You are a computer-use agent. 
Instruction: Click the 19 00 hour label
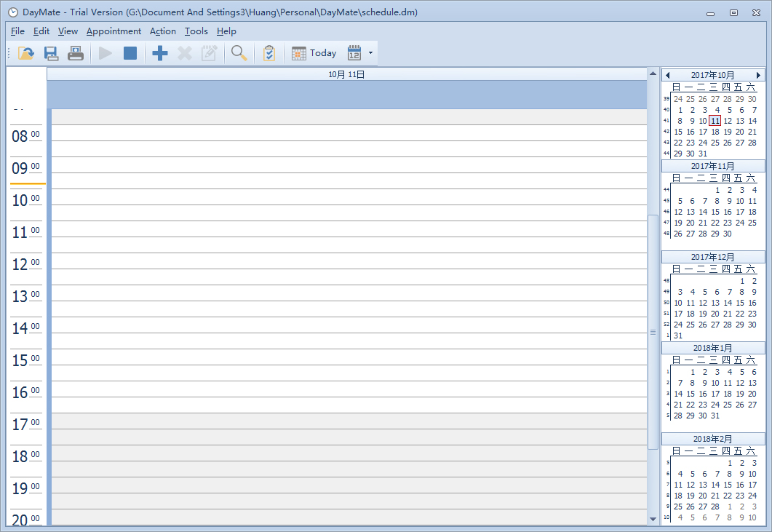(x=26, y=488)
